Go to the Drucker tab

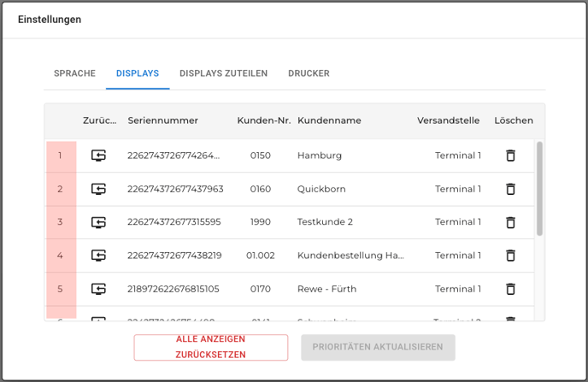309,73
